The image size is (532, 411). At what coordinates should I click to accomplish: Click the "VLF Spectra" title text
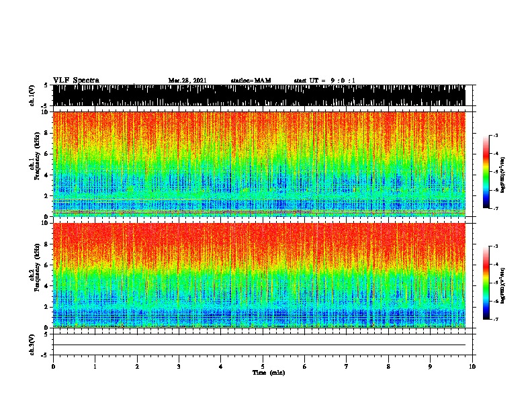coord(76,80)
